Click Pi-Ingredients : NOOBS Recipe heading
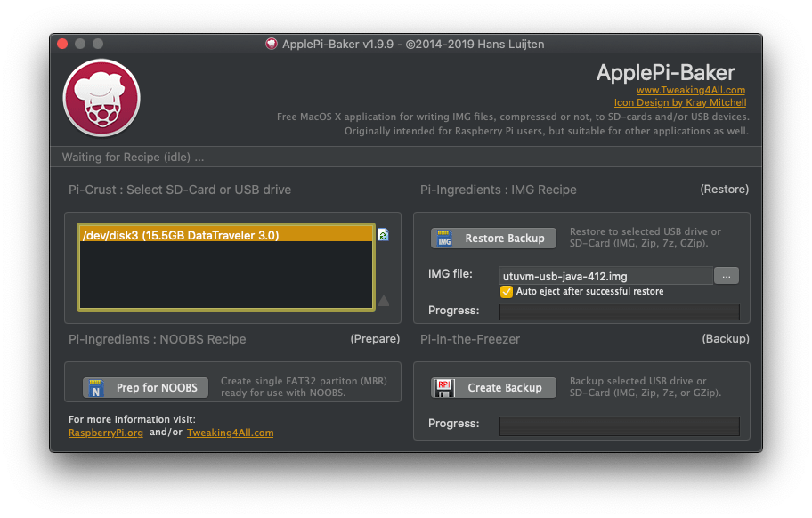 point(157,339)
